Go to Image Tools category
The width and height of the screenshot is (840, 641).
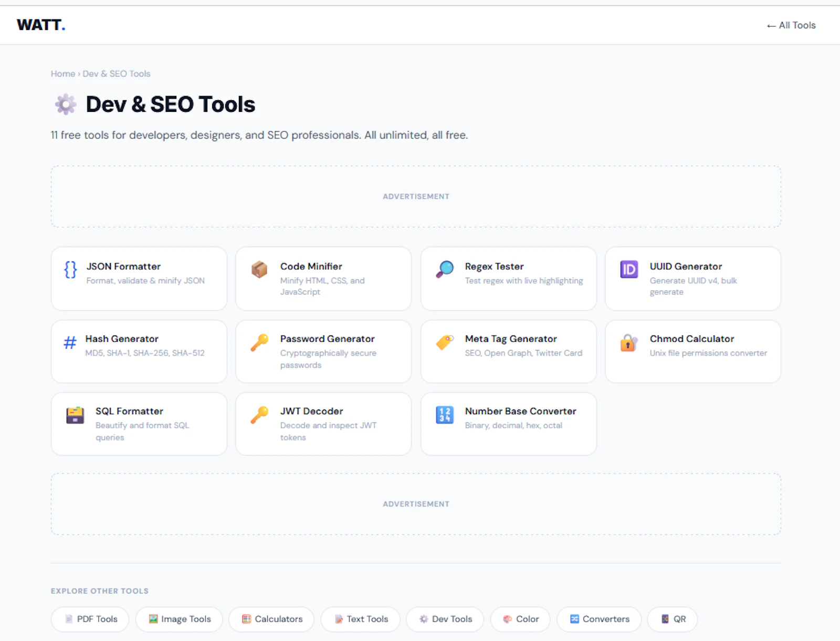179,619
